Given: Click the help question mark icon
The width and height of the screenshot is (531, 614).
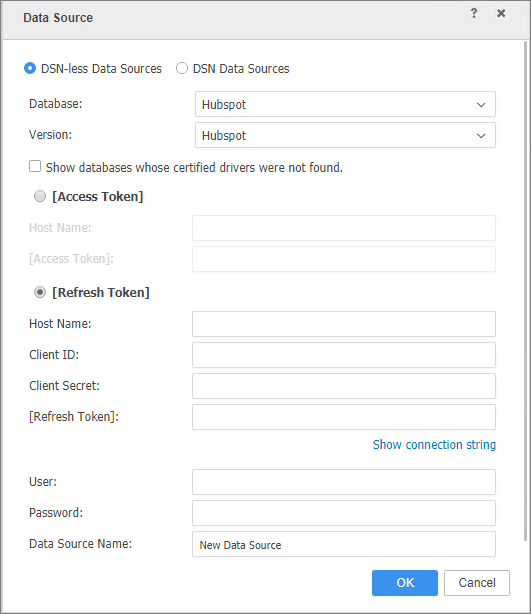Looking at the screenshot, I should click(474, 13).
